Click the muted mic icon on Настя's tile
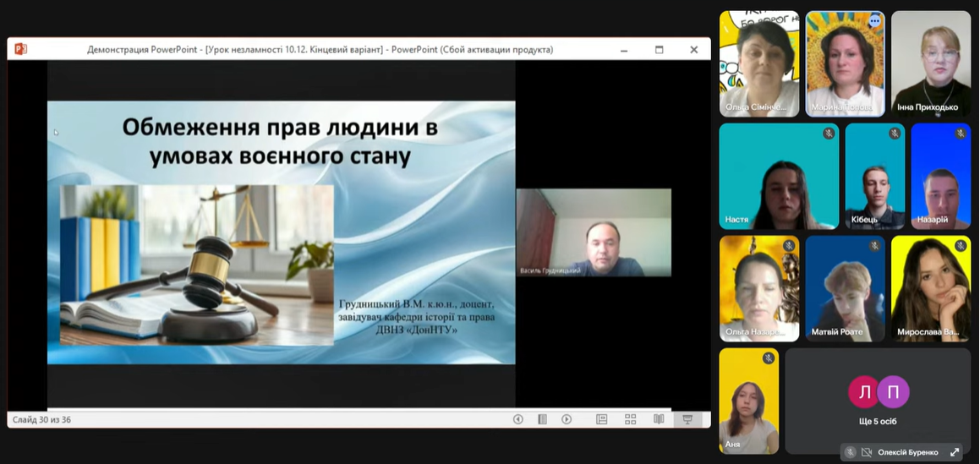Screen dimensions: 980x464 click(x=829, y=134)
